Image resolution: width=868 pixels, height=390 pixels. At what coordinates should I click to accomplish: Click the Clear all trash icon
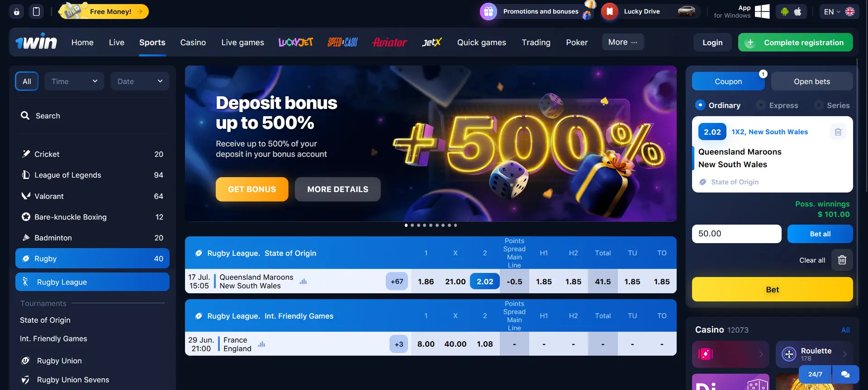[x=842, y=260]
